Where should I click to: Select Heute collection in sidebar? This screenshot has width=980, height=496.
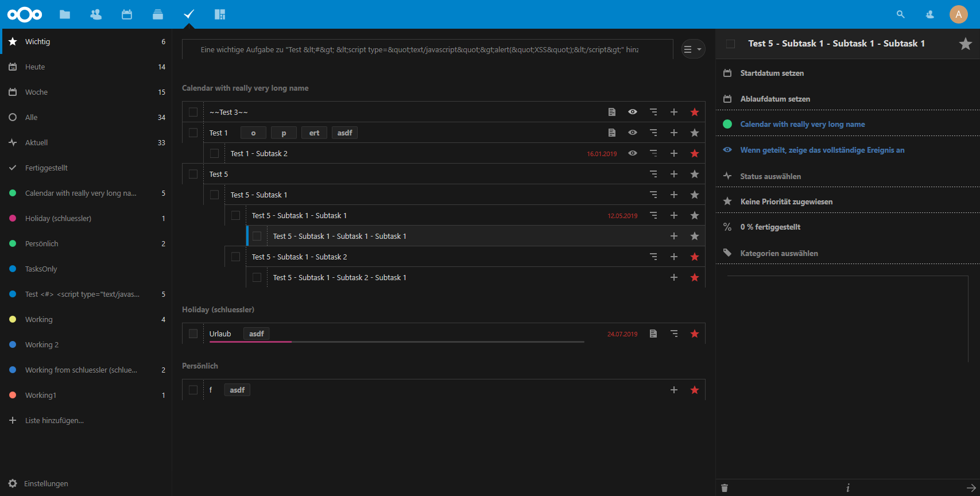86,67
